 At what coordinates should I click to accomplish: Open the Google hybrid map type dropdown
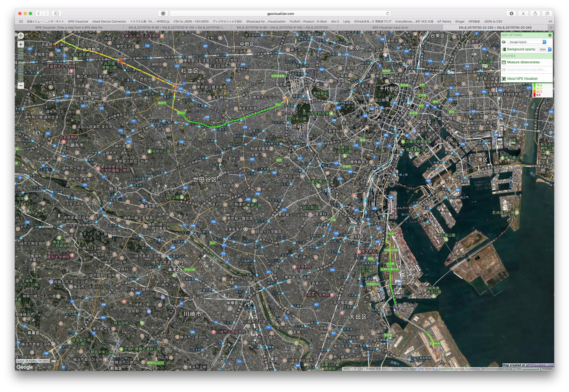pos(527,42)
